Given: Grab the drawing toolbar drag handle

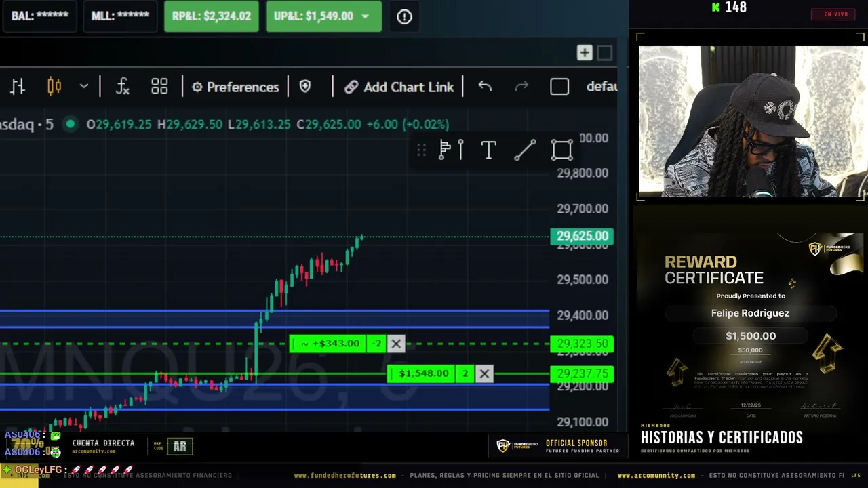Looking at the screenshot, I should 421,150.
